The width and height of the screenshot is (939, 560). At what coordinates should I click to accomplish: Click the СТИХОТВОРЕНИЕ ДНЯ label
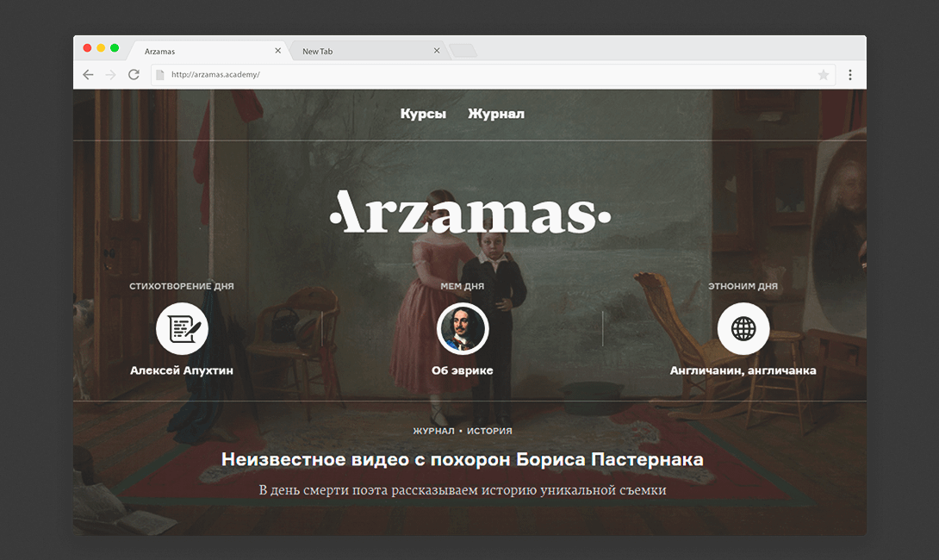182,286
